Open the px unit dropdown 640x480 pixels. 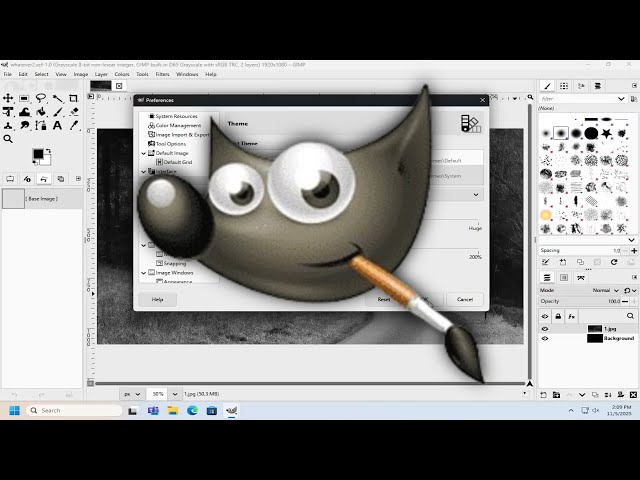click(x=132, y=394)
